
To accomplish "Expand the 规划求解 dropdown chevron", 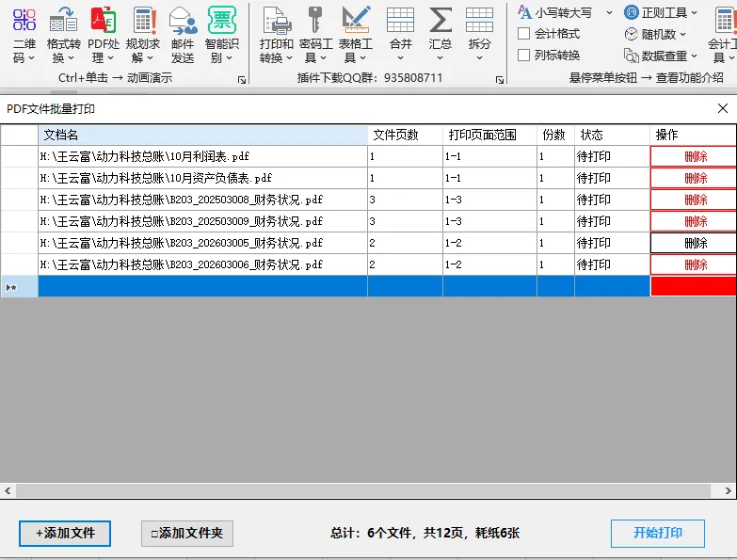I will coord(150,57).
